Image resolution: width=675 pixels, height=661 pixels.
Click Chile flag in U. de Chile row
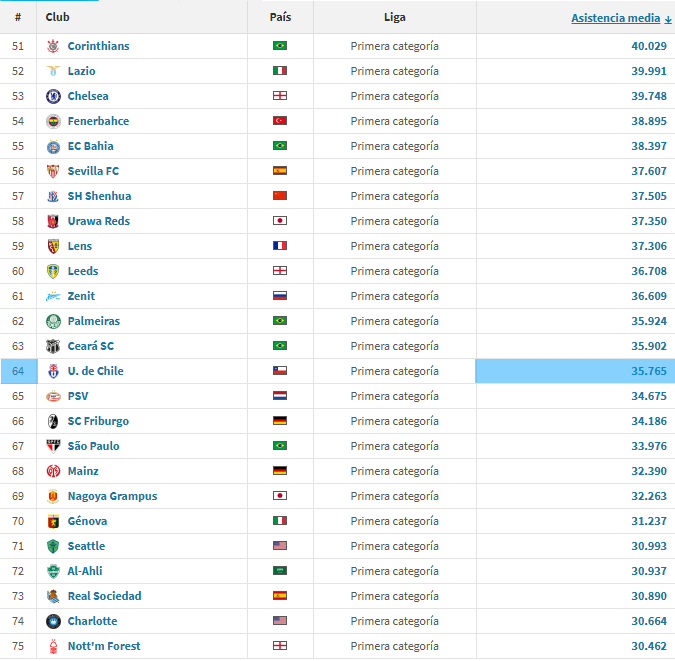(x=280, y=371)
